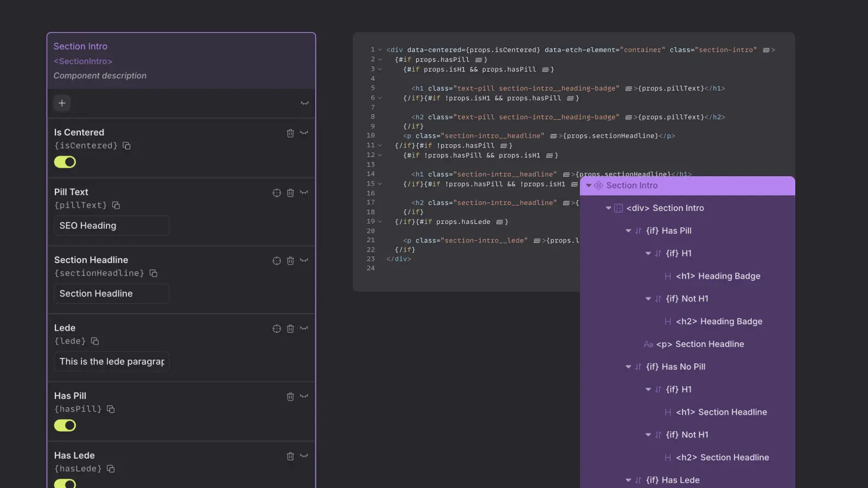Image resolution: width=868 pixels, height=488 pixels.
Task: Turn off the Is Centered toggle
Action: point(65,162)
